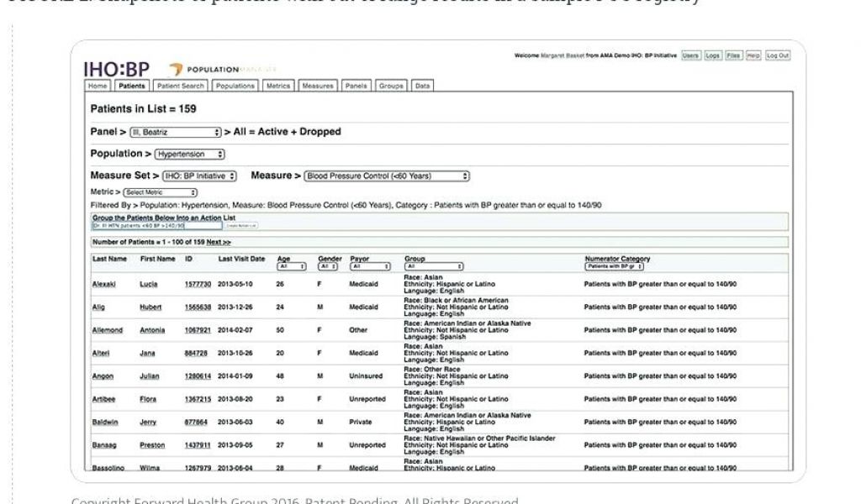The height and width of the screenshot is (504, 861).
Task: Click the action list name input field
Action: click(156, 225)
